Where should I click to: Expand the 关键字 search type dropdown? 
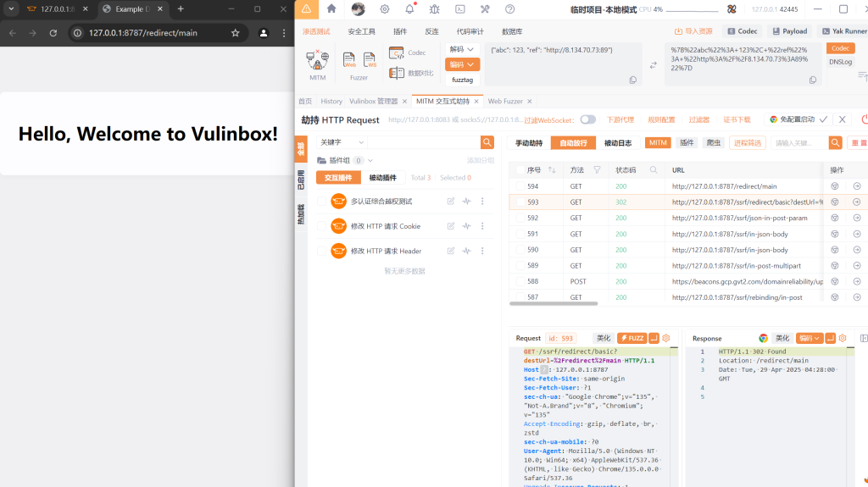[x=342, y=142]
